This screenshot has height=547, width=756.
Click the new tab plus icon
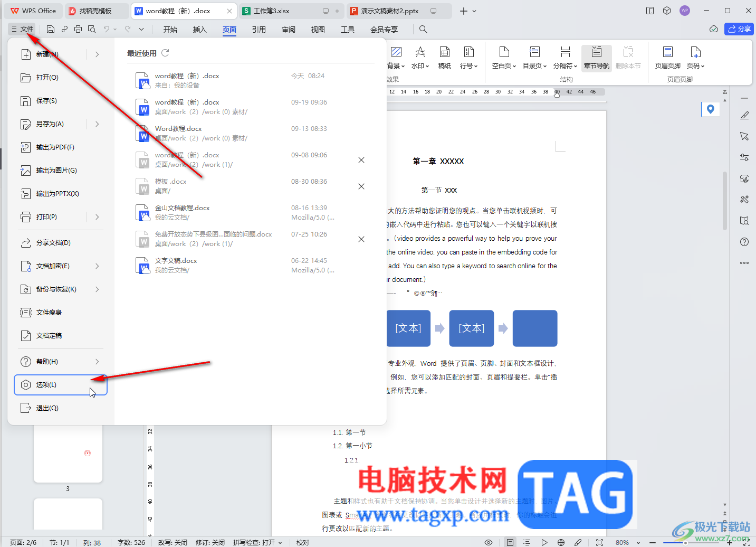click(464, 11)
